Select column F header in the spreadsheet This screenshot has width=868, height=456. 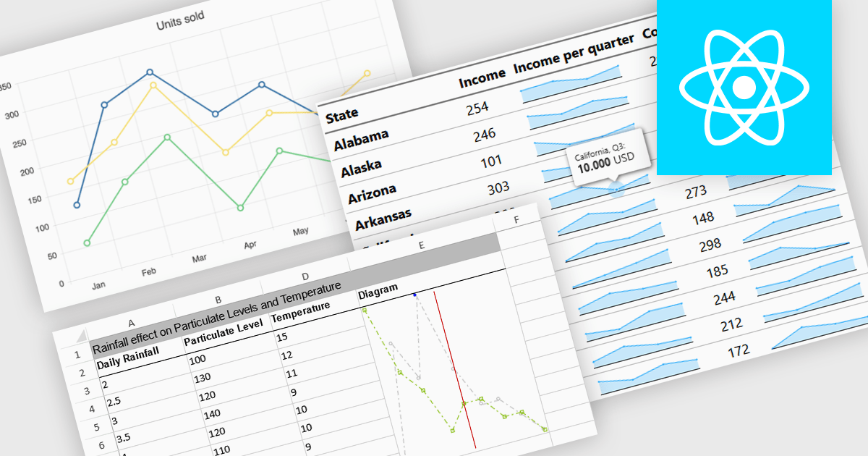pos(516,219)
